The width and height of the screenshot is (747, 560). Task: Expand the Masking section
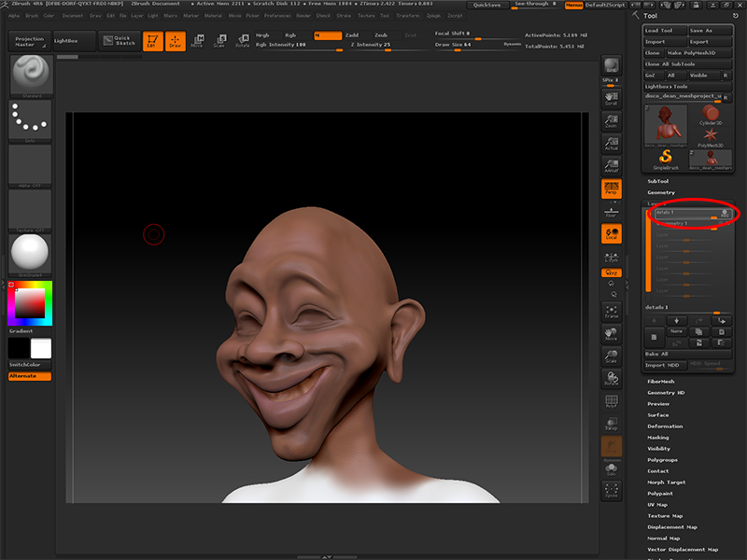(658, 437)
